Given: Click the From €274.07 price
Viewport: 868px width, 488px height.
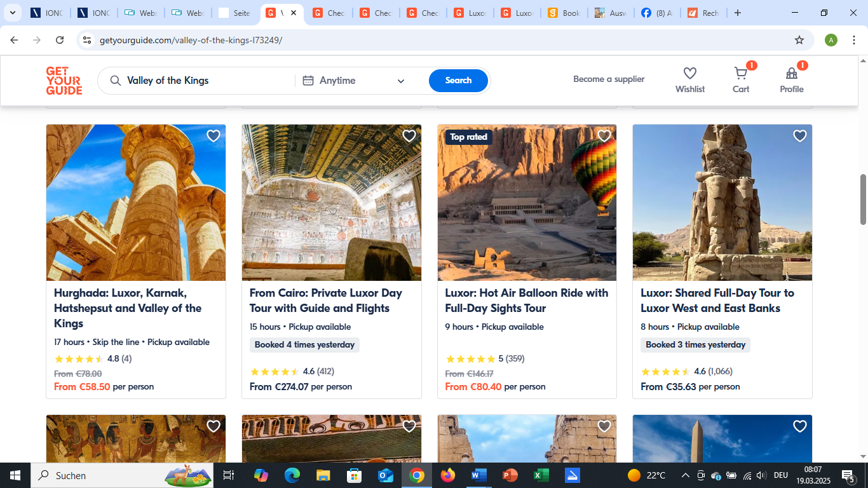Looking at the screenshot, I should [x=279, y=386].
